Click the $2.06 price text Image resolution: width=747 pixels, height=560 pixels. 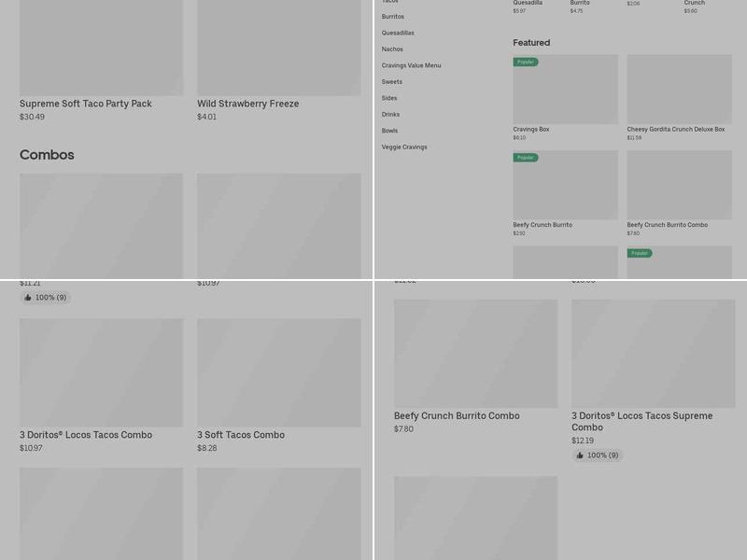633,4
